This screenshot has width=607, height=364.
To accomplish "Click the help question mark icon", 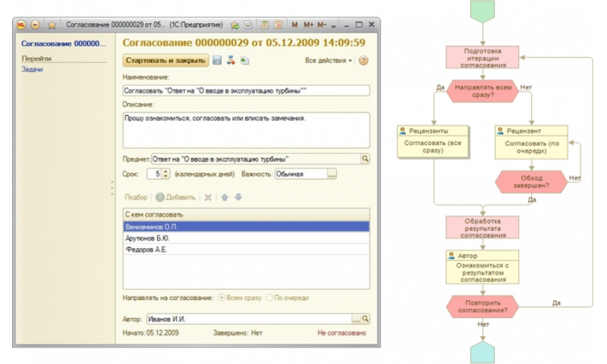I will [x=363, y=61].
